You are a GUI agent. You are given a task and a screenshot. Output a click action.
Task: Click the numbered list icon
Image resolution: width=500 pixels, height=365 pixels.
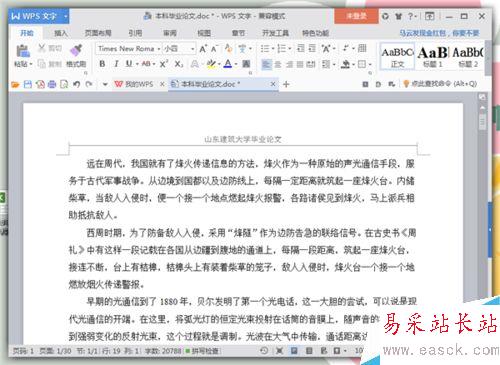point(282,49)
